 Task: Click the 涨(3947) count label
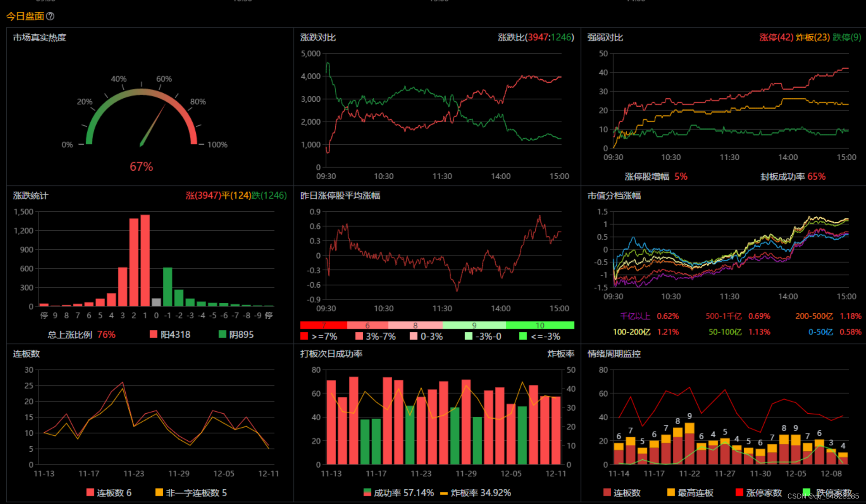203,195
